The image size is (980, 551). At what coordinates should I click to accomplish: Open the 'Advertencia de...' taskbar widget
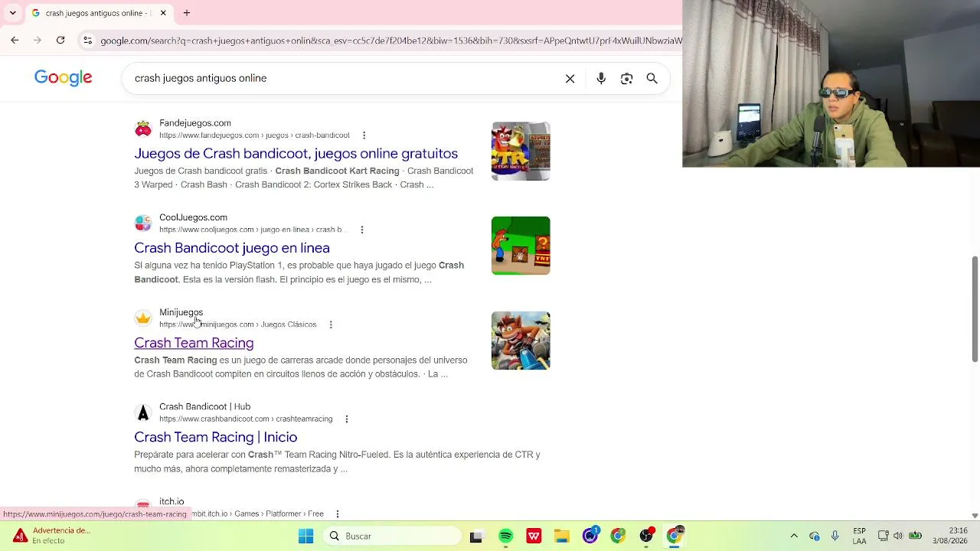(x=51, y=536)
